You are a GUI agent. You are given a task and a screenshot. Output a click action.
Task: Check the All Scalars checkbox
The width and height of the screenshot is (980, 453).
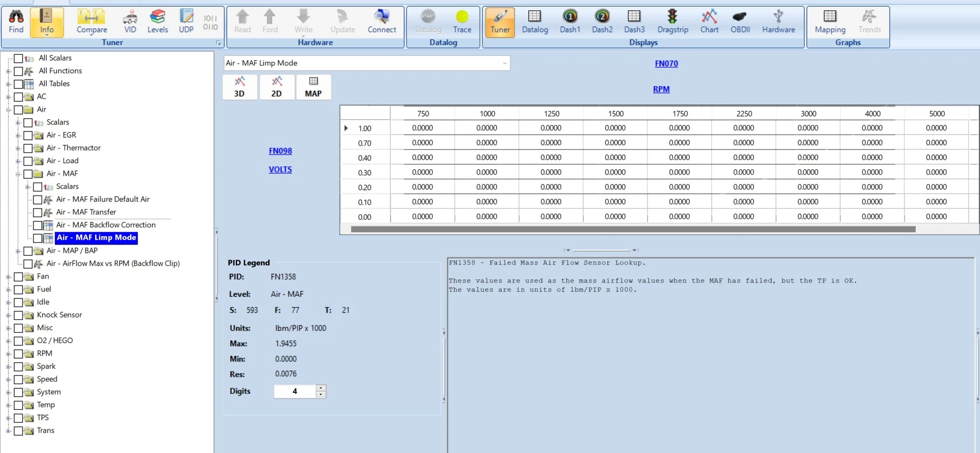(x=19, y=59)
